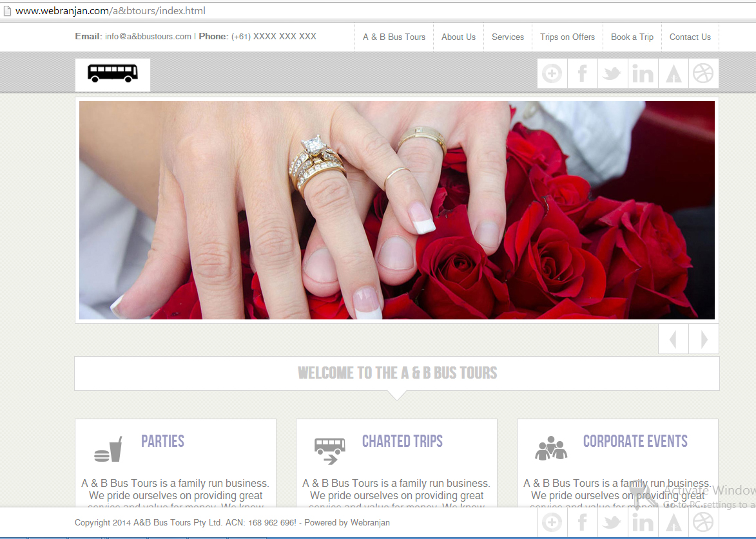
Task: Open the Contact Us page
Action: pos(690,37)
